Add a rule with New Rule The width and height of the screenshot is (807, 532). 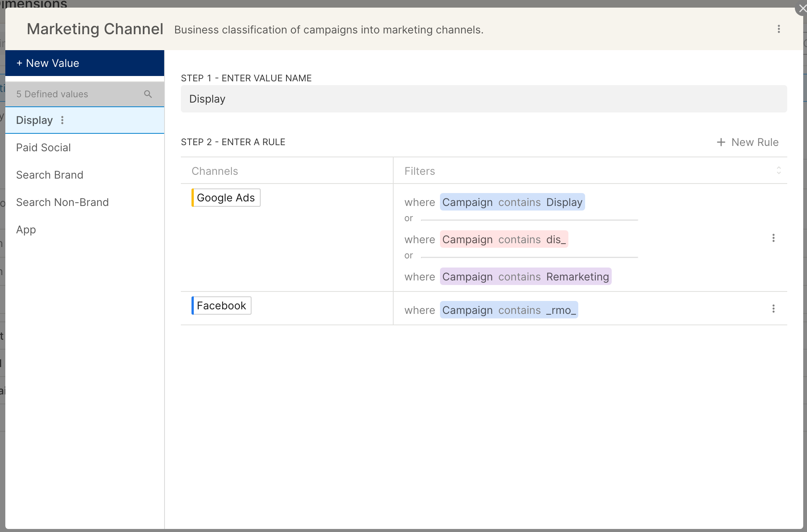pyautogui.click(x=747, y=142)
